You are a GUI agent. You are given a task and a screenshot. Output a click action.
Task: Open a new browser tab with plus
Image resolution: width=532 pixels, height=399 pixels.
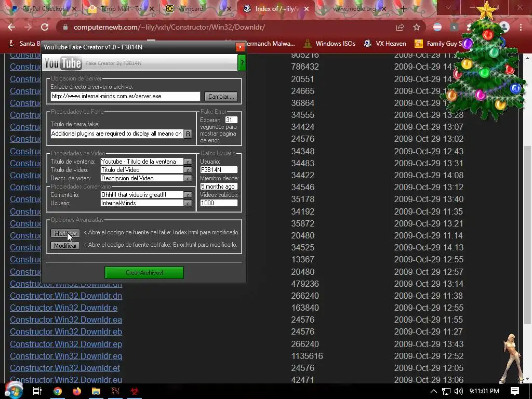point(403,9)
